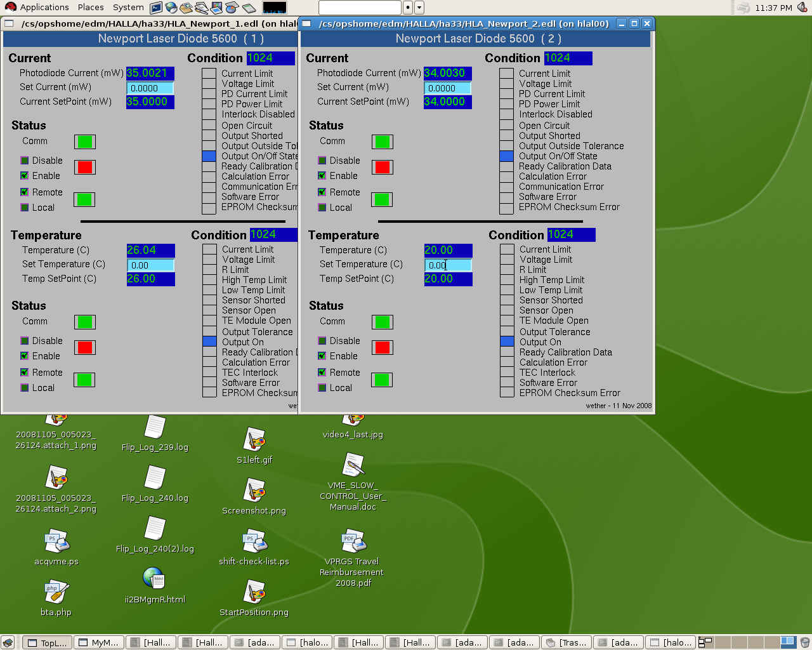Click green Comm indicator, Current Status, Newport 2
812x650 pixels.
pyautogui.click(x=383, y=142)
